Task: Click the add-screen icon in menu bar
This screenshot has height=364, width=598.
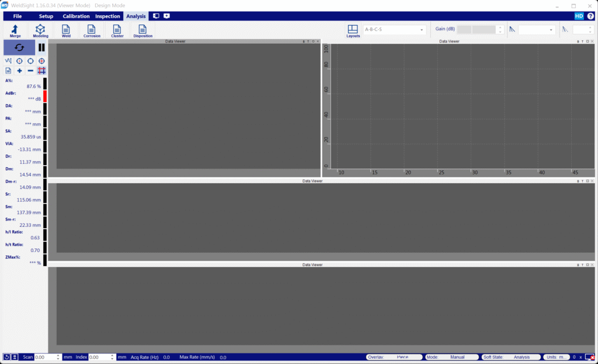Action: pos(166,16)
